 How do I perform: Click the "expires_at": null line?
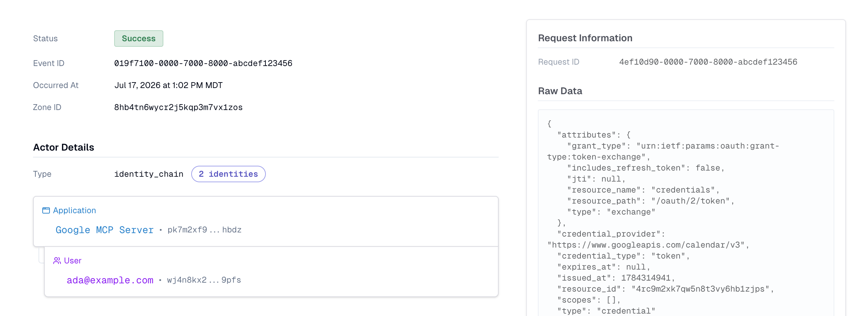point(604,267)
